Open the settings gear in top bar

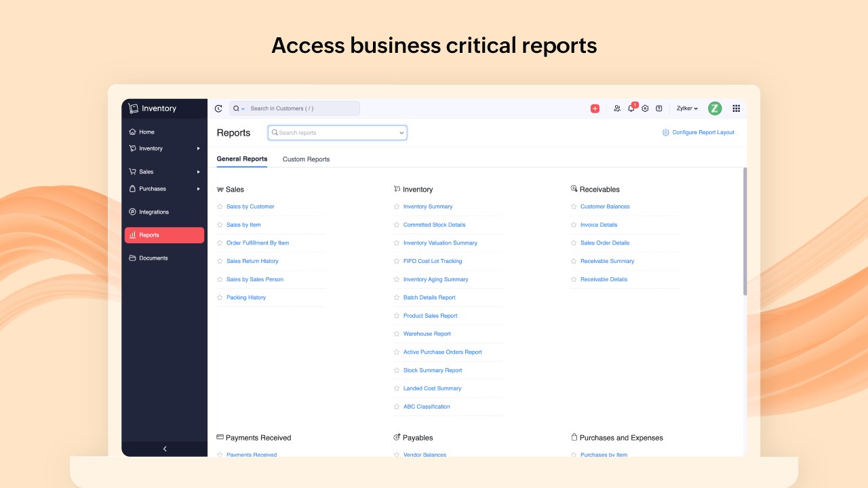(645, 108)
